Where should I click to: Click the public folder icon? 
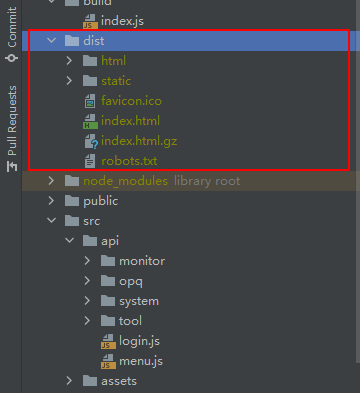coord(72,201)
